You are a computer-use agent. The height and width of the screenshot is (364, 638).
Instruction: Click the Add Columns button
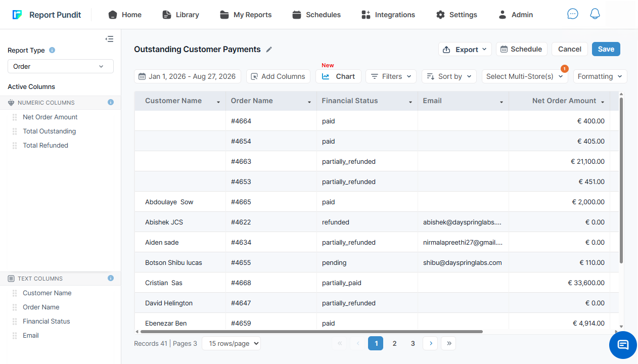(278, 76)
